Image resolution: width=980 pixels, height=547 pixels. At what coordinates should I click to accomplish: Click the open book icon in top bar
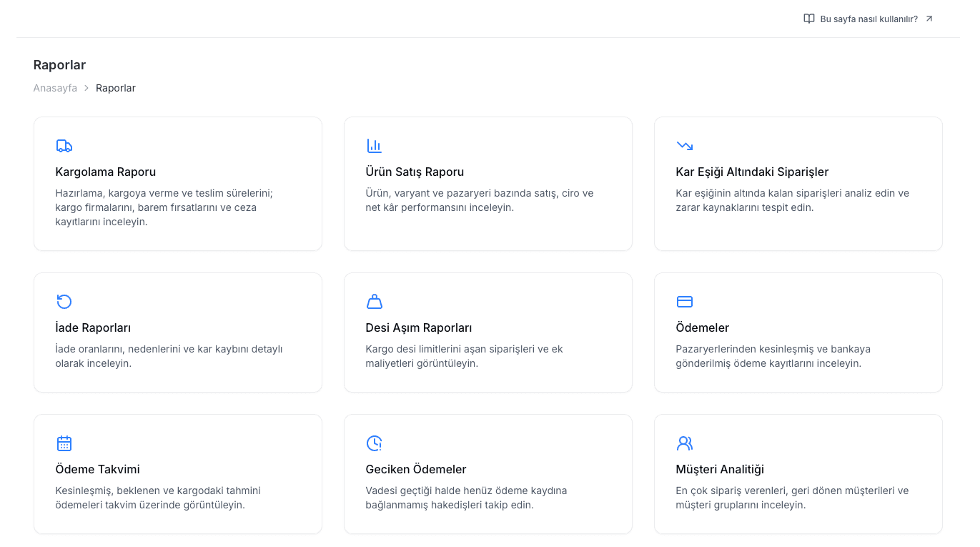point(809,19)
